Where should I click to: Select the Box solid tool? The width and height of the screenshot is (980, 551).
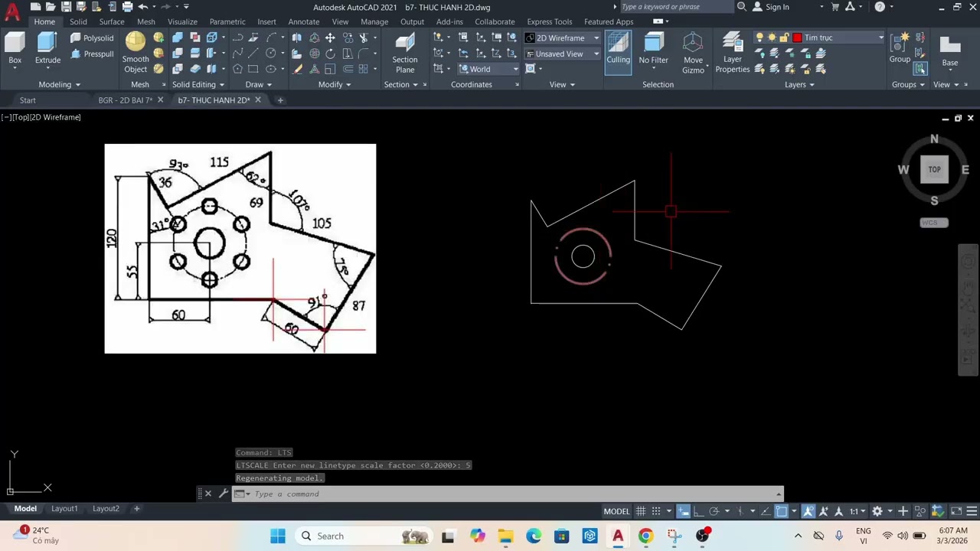click(x=15, y=49)
